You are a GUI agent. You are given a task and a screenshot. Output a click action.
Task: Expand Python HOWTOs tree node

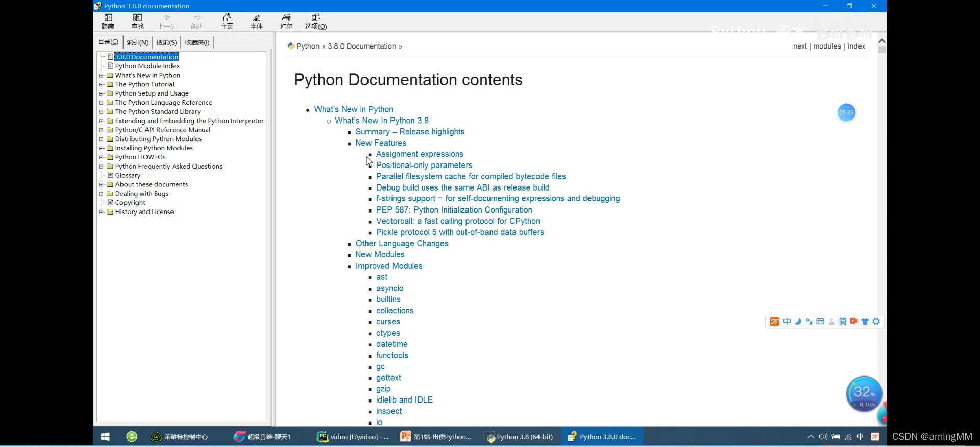coord(101,157)
